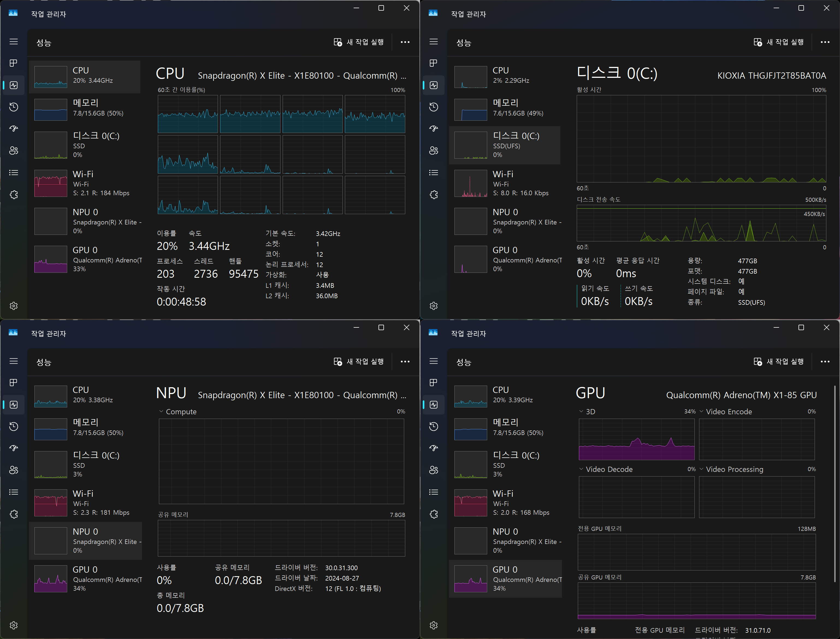This screenshot has height=639, width=840.
Task: Click vertical scrollbar in the GPU details pane
Action: (x=835, y=483)
